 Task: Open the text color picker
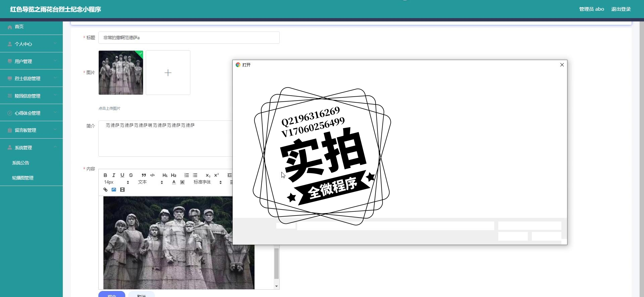coord(174,182)
